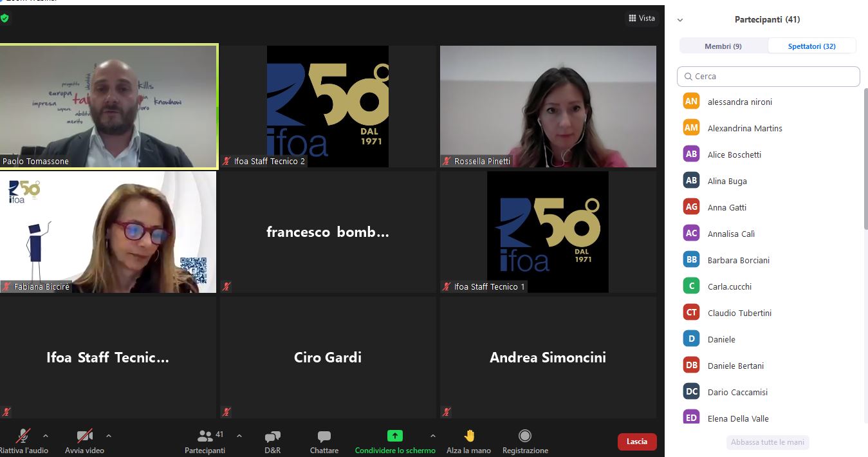Select Ifoa Staff Tecnico 1 video tile
This screenshot has width=868, height=457.
(x=548, y=232)
